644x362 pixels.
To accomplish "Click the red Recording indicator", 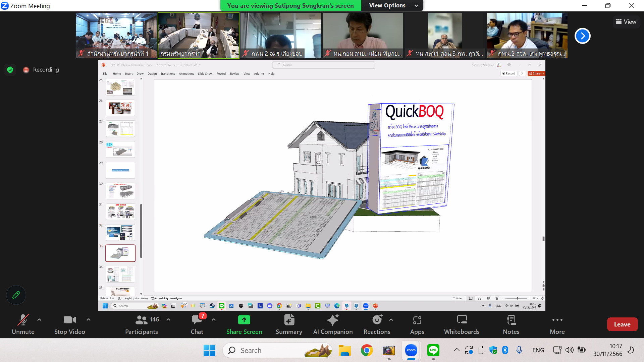I will [x=41, y=70].
